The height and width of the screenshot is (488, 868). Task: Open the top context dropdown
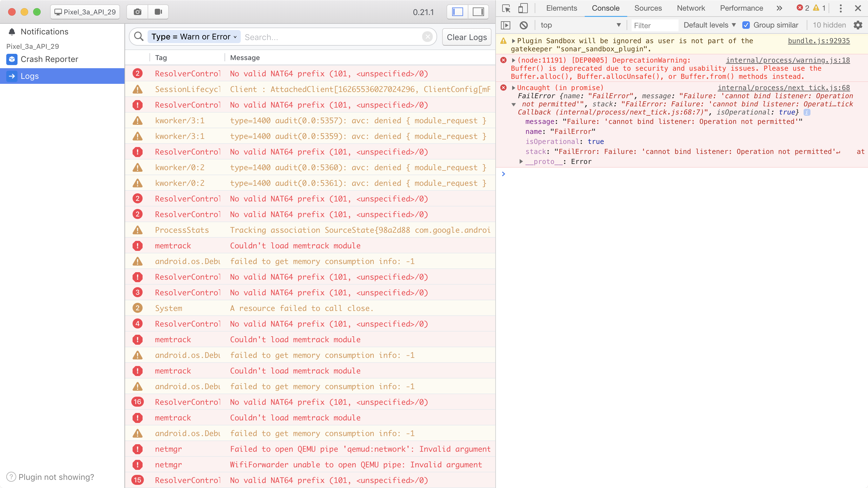580,25
